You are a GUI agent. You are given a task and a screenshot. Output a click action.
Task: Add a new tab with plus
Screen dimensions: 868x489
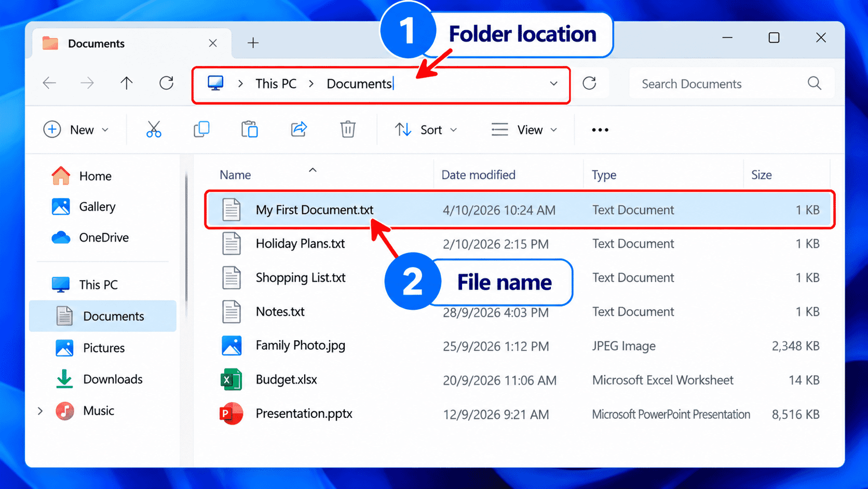tap(253, 43)
